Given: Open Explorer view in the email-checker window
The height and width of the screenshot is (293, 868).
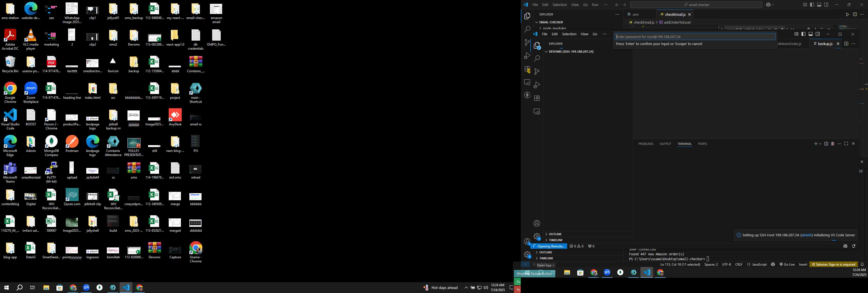Looking at the screenshot, I should [527, 16].
